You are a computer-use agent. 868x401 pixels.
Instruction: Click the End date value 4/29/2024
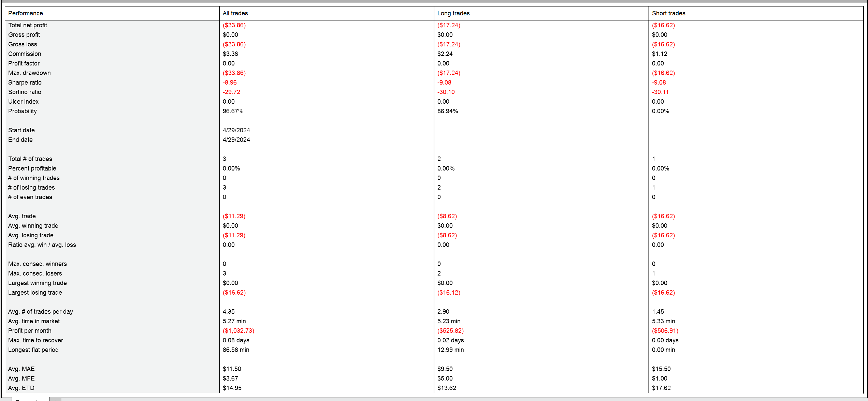click(236, 140)
